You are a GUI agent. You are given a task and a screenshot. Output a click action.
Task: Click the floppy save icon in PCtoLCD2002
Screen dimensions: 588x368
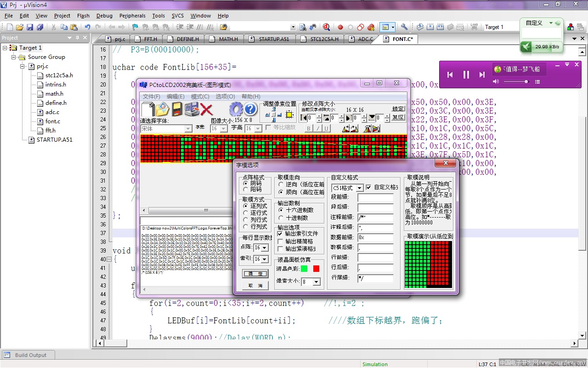pyautogui.click(x=177, y=109)
